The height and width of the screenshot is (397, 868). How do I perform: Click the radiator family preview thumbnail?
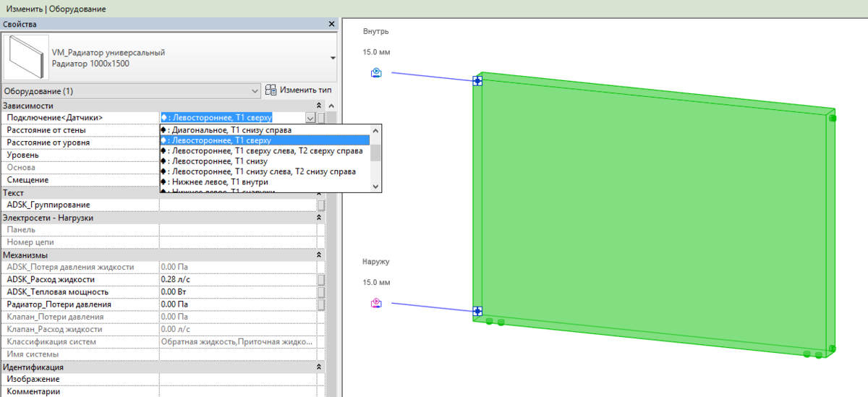25,57
